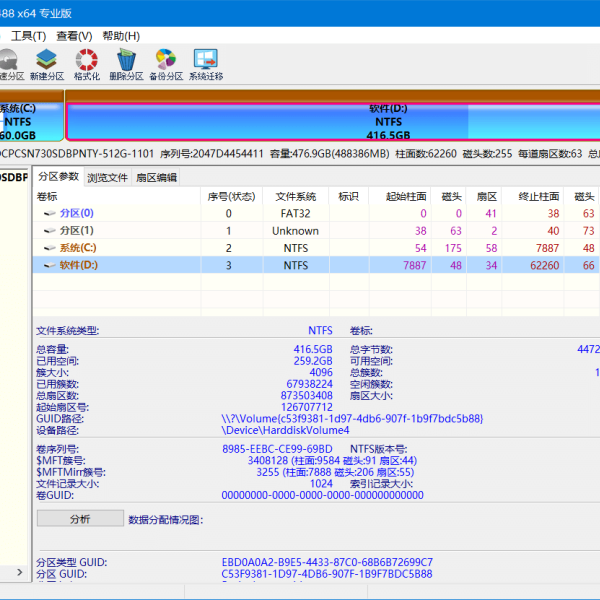The height and width of the screenshot is (600, 600).
Task: Click the total sectors value 873503408
Action: 307,395
